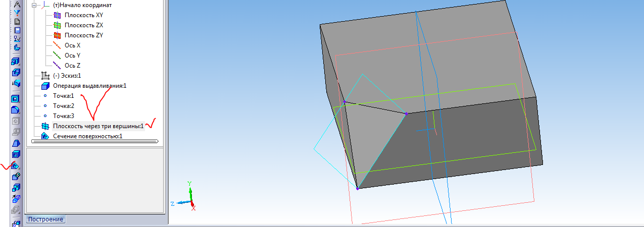
Task: Select Ось Y in the model tree
Action: point(73,55)
